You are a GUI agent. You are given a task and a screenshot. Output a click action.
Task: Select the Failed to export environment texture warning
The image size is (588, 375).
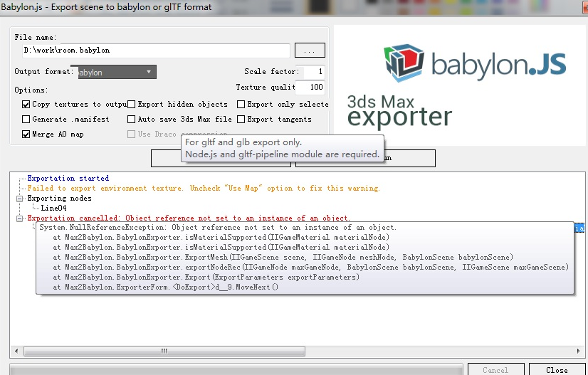click(x=204, y=189)
